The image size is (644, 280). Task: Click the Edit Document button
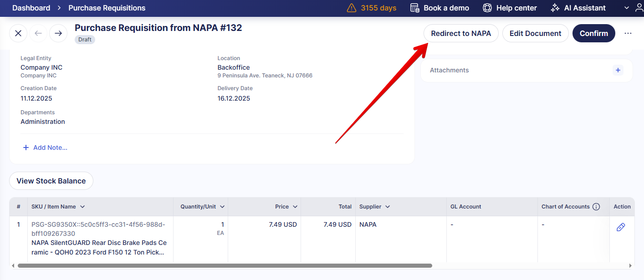[535, 33]
